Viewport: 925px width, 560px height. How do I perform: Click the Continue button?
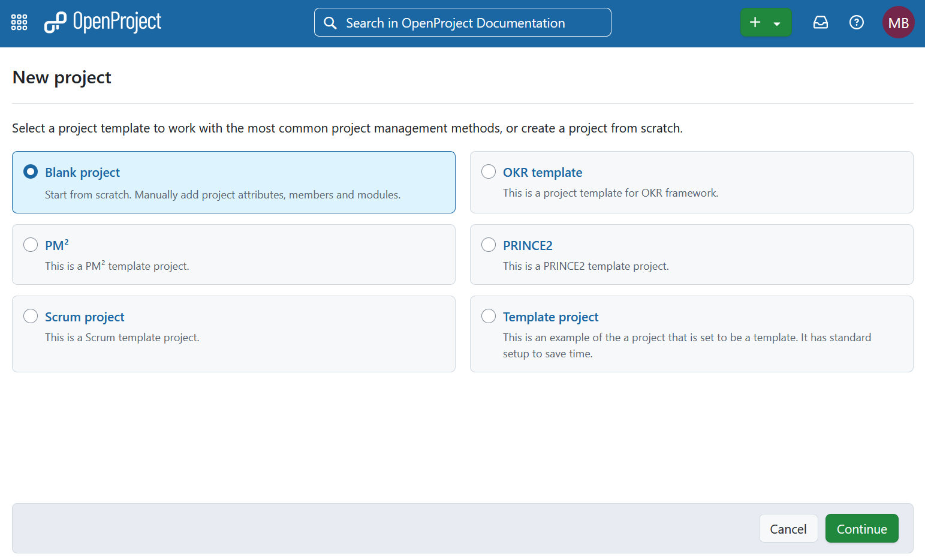tap(861, 528)
